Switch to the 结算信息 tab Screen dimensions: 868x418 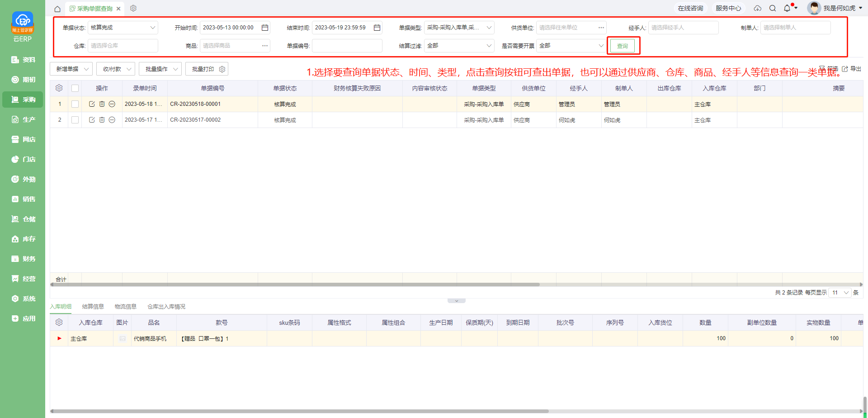pyautogui.click(x=93, y=307)
